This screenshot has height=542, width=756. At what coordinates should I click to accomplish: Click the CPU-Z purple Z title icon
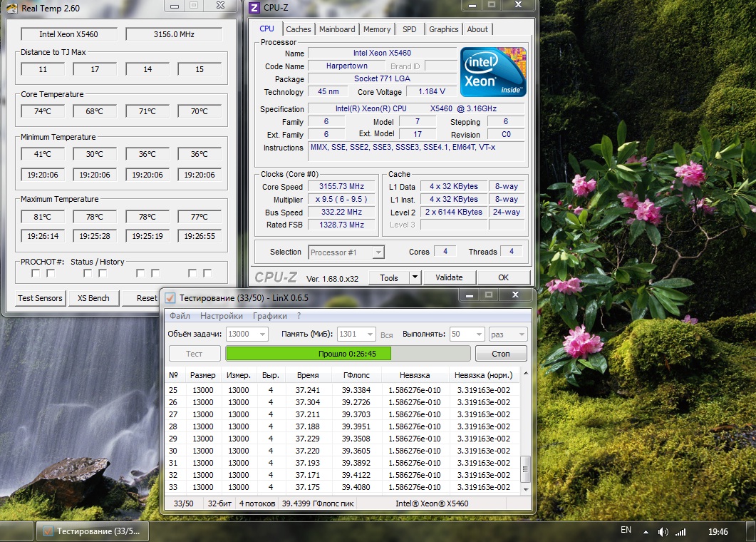[254, 8]
